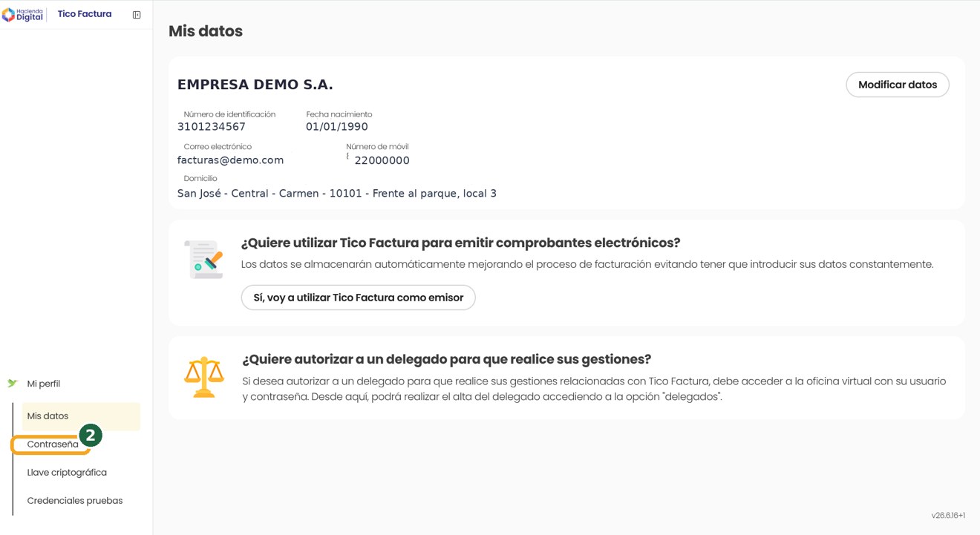Click the Mi perfil hummingbird icon
980x535 pixels.
[12, 384]
